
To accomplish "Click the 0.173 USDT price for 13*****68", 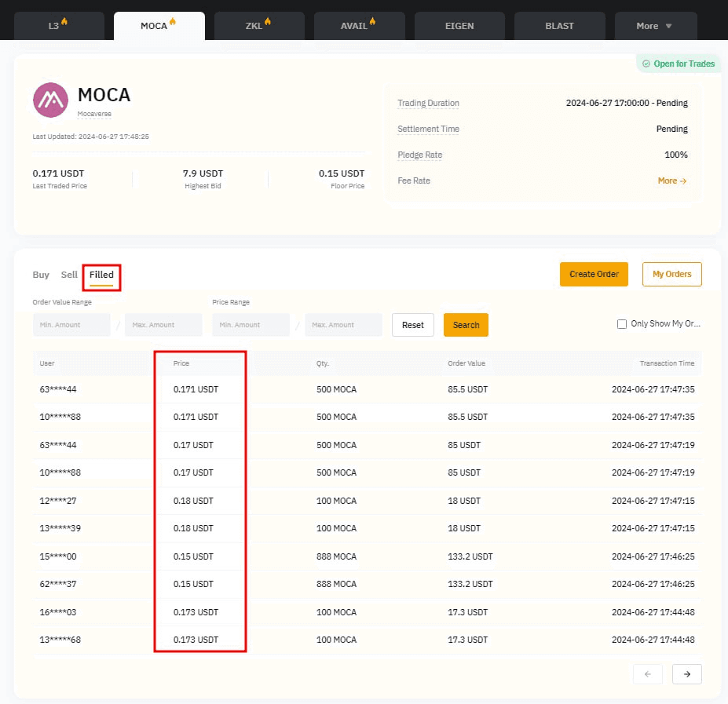I will [x=196, y=640].
